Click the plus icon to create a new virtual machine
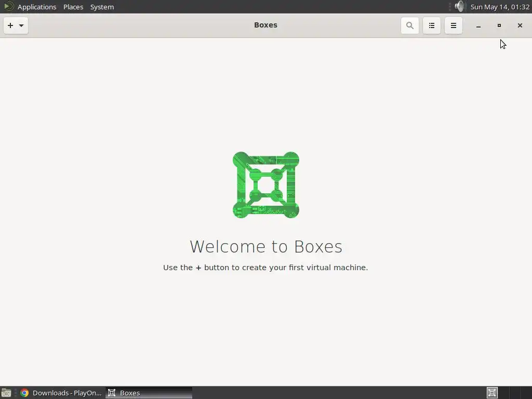The image size is (532, 399). click(10, 25)
